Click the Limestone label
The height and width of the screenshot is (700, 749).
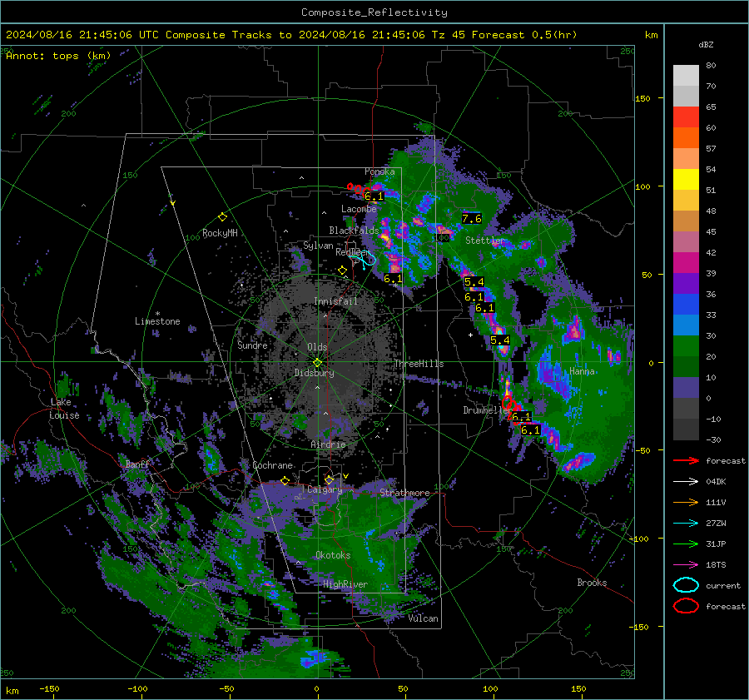click(x=157, y=321)
